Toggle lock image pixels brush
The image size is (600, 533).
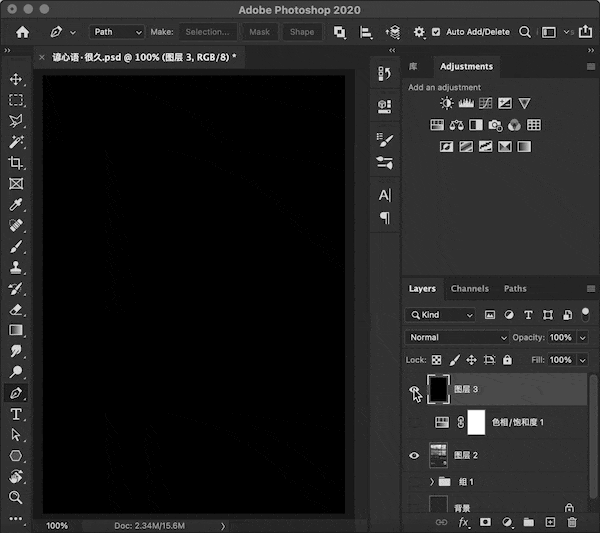(x=454, y=360)
